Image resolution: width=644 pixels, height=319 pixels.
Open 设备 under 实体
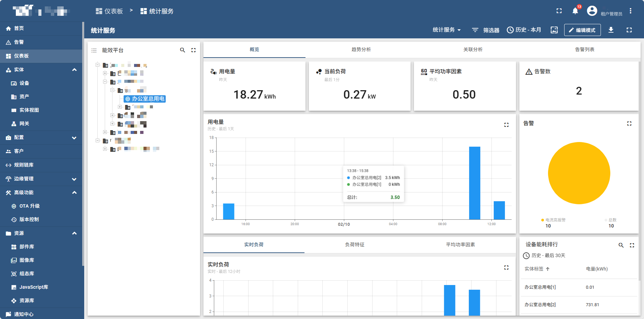point(41,83)
